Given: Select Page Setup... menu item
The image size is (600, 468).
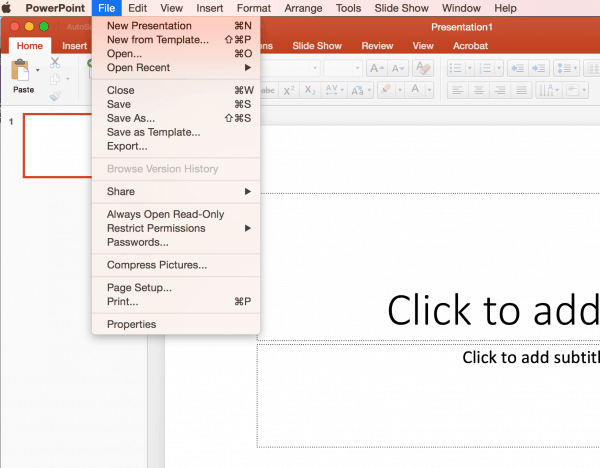Looking at the screenshot, I should point(176,288).
